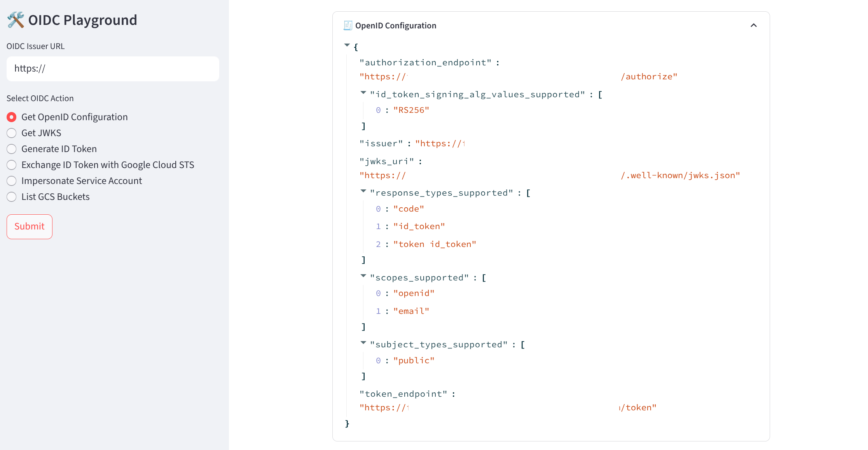Click the jwks_uri well-known URL value

point(549,175)
